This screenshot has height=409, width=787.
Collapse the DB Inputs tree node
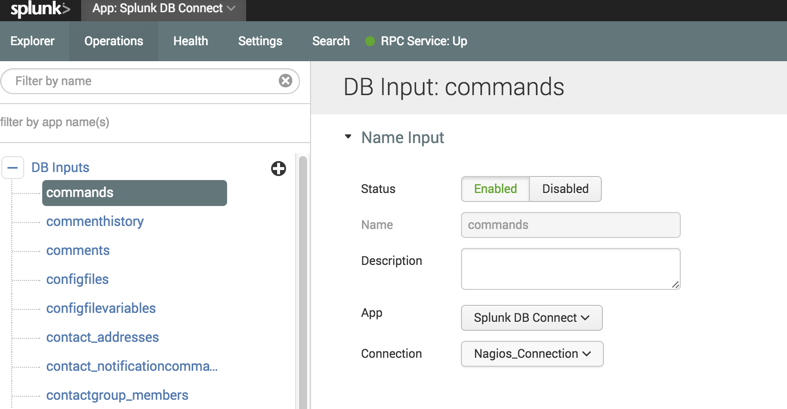click(x=13, y=168)
